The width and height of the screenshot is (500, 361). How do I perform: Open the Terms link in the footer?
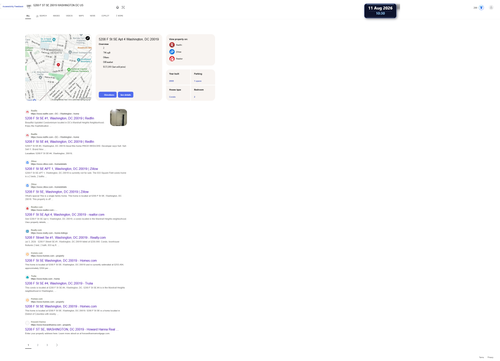[481, 357]
